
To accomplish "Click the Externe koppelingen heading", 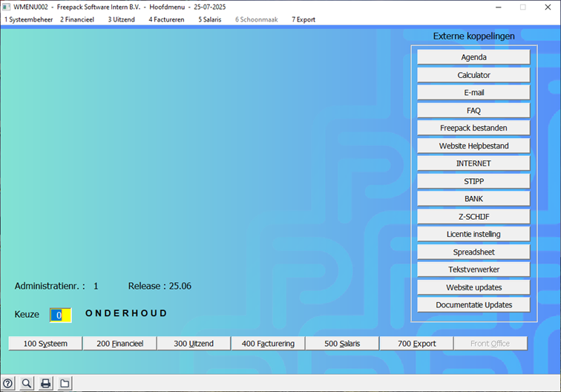I will click(x=473, y=36).
